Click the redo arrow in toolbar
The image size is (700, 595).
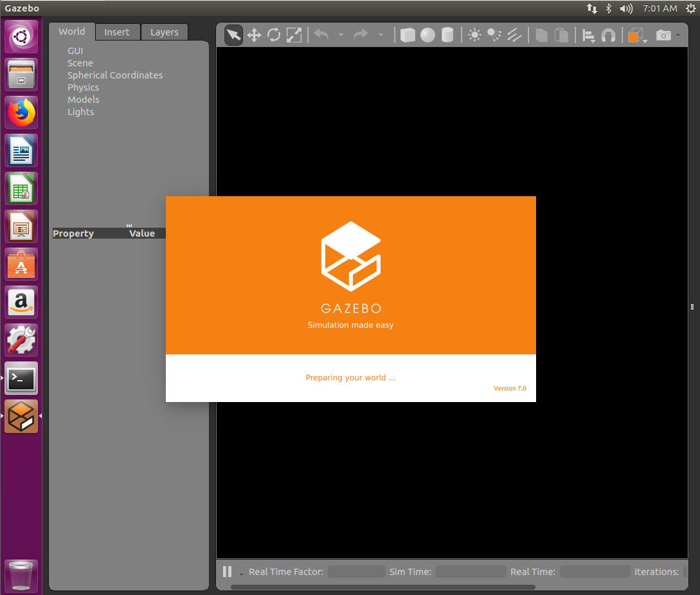[x=361, y=34]
